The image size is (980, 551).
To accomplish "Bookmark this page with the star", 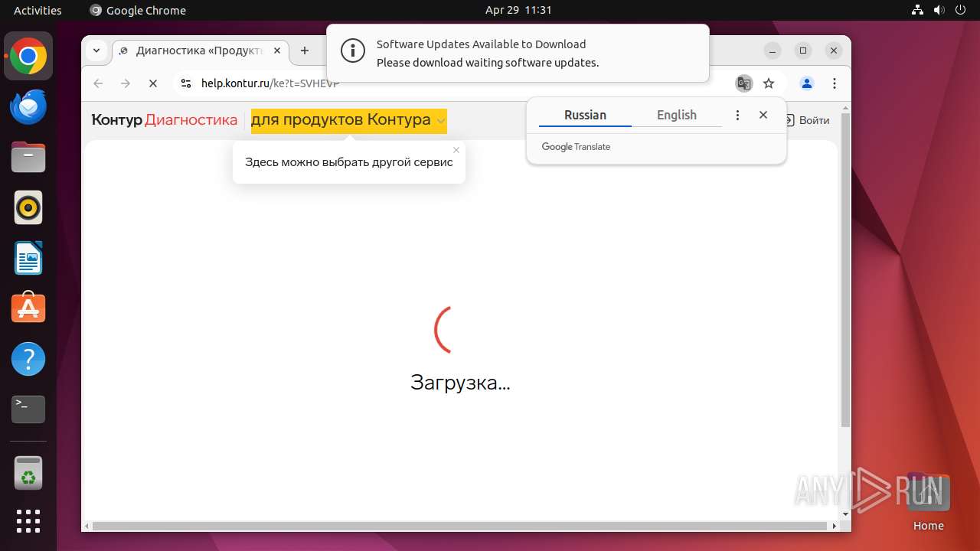I will (769, 83).
